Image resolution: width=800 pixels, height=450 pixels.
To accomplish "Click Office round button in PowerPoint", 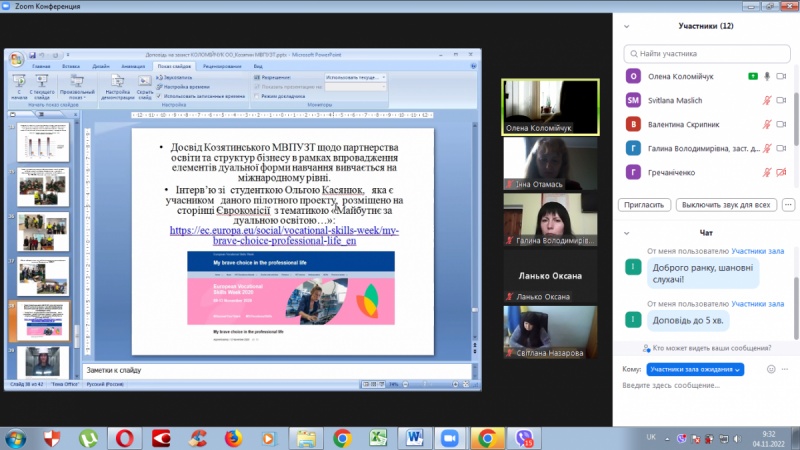I will (x=12, y=61).
